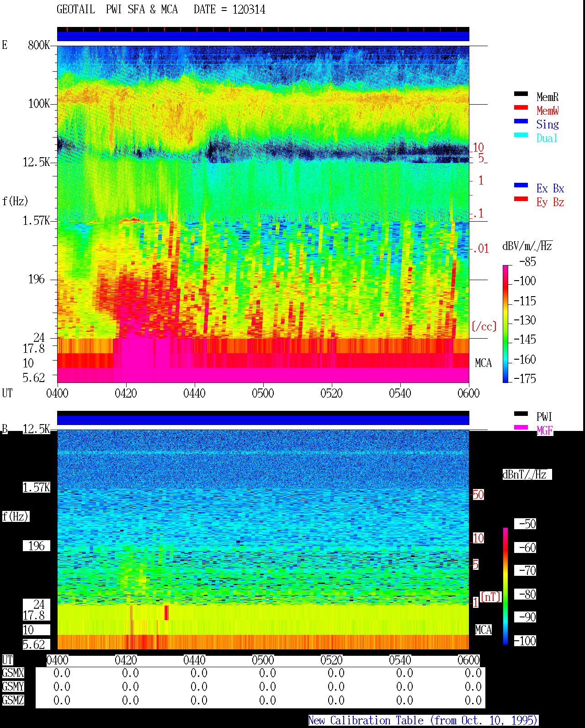This screenshot has height=728, width=585.
Task: Click the red '50' scale mark on magnetic panel
Action: point(478,494)
